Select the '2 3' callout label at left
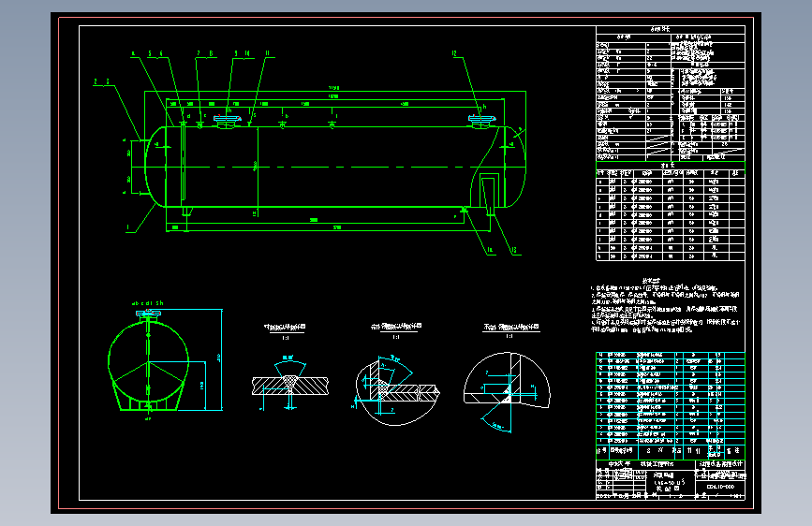 [x=101, y=81]
